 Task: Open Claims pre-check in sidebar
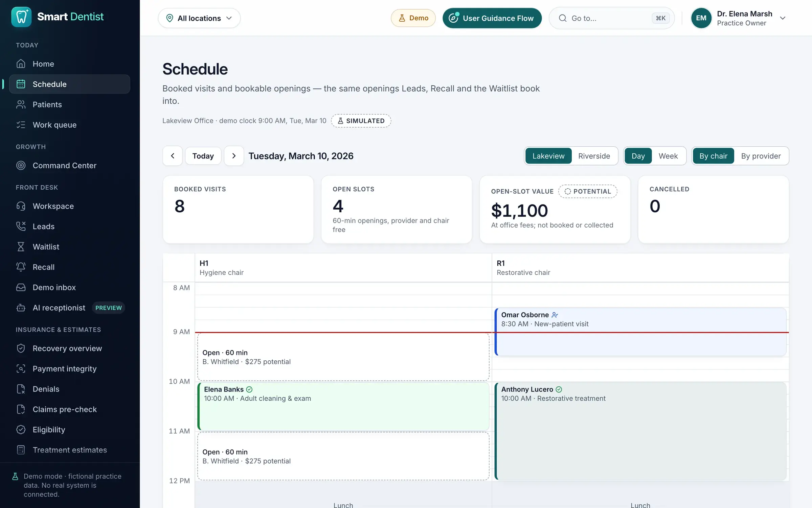click(x=70, y=409)
